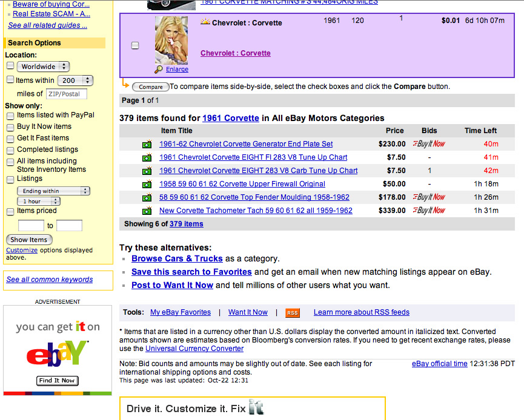Open the 200 miles distance dropdown
524x420 pixels.
coord(75,80)
